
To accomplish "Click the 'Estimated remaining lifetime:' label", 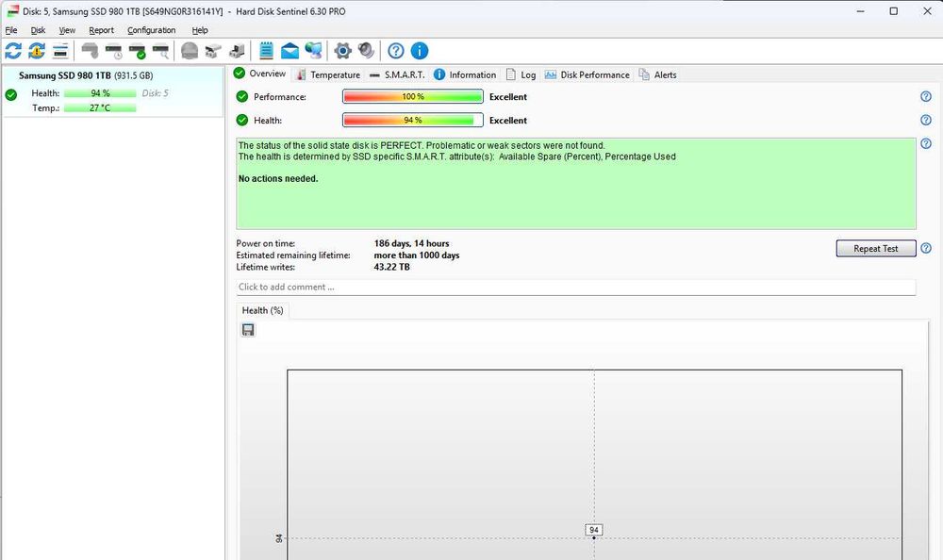I will tap(293, 255).
